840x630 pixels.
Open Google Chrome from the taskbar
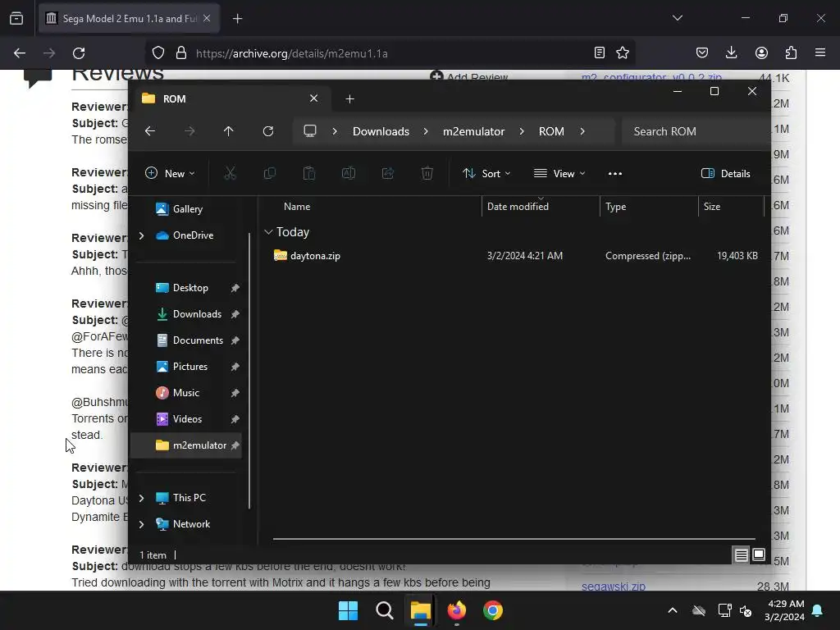[x=493, y=610]
